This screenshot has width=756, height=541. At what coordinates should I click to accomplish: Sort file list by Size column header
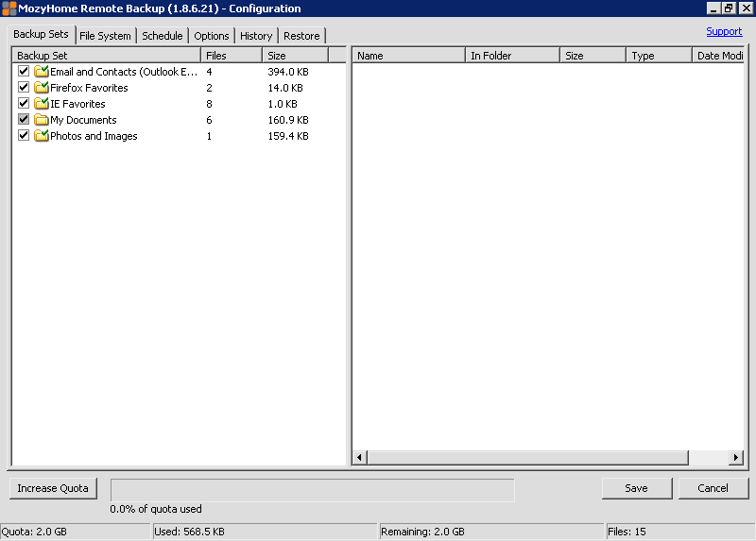click(x=593, y=56)
